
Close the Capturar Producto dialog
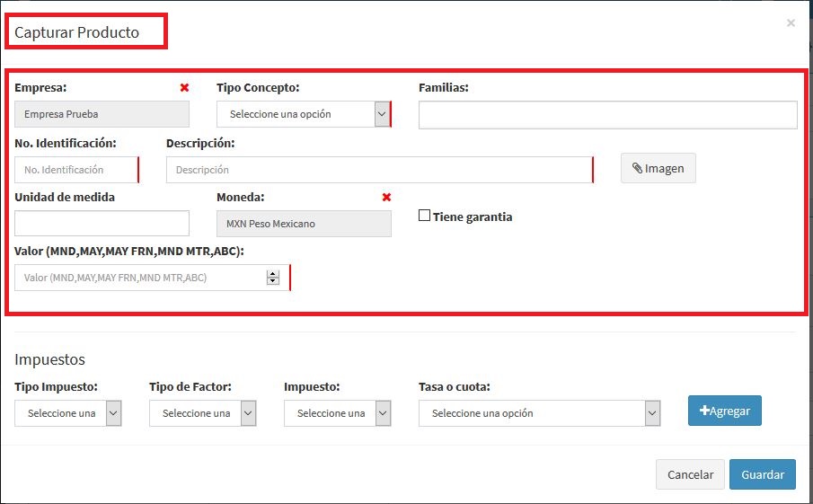coord(791,23)
